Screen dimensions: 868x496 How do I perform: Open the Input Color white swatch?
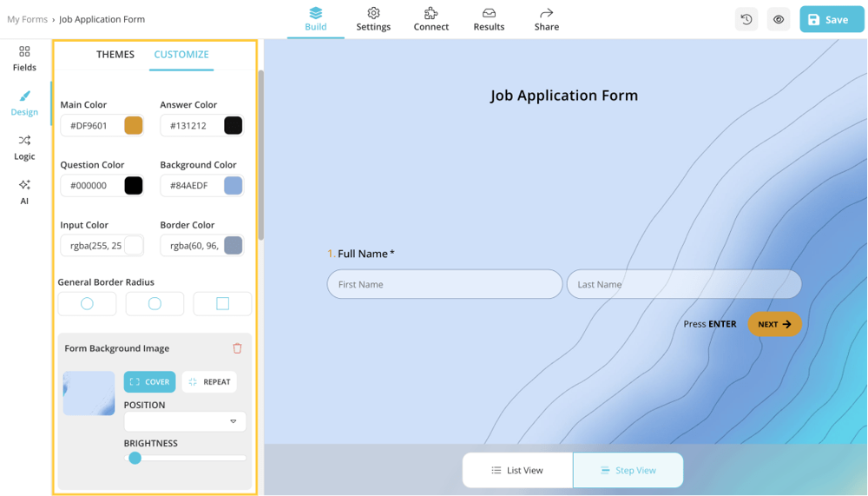134,246
